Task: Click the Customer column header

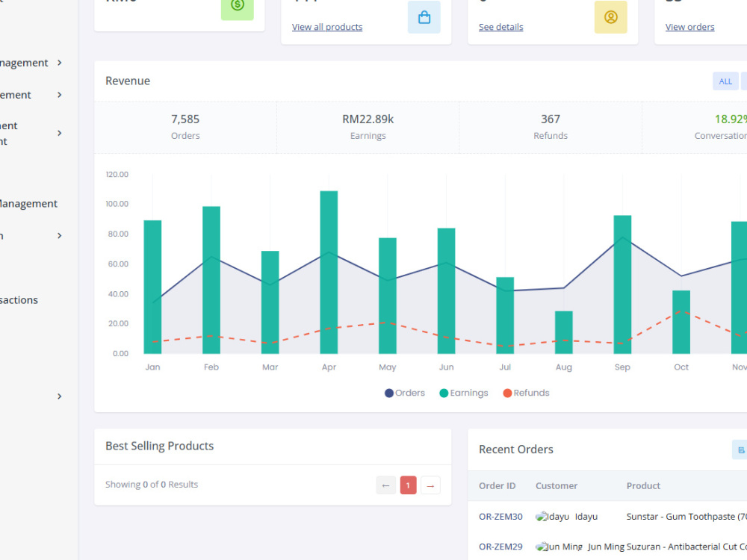Action: (x=557, y=486)
